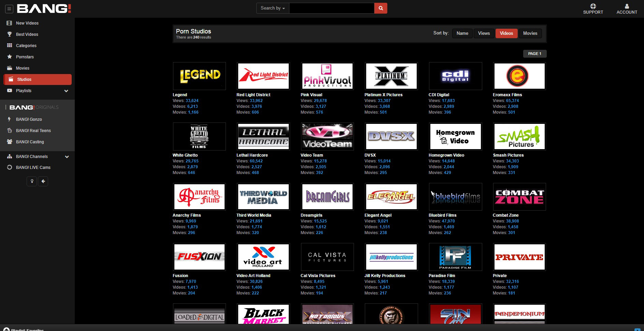The height and width of the screenshot is (331, 644).
Task: Expand the Playlists chevron
Action: pos(66,91)
